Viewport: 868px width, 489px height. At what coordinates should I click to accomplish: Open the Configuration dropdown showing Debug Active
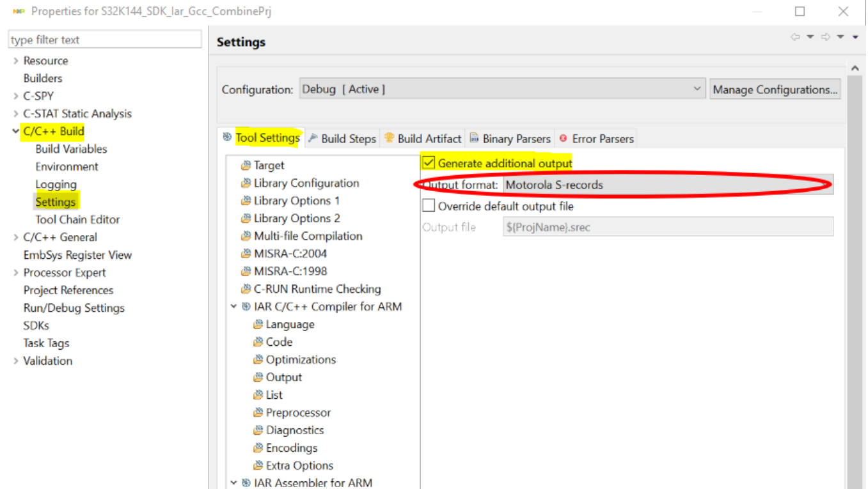tap(697, 89)
